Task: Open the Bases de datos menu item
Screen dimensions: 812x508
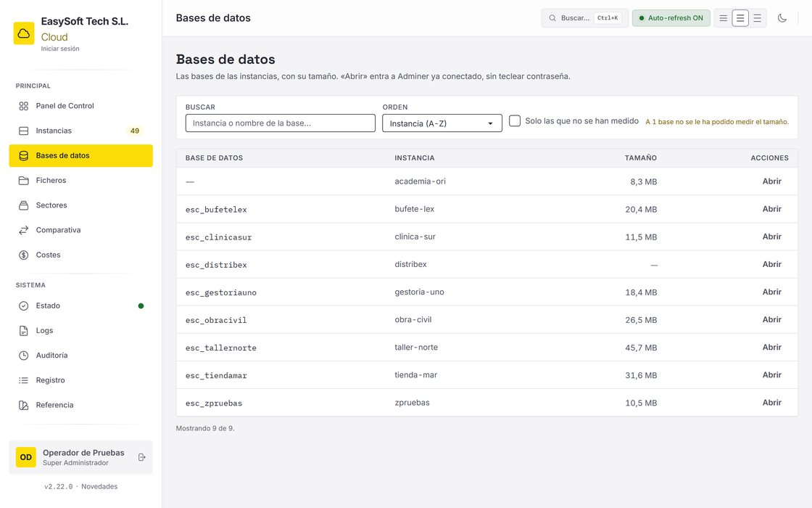Action: click(80, 155)
